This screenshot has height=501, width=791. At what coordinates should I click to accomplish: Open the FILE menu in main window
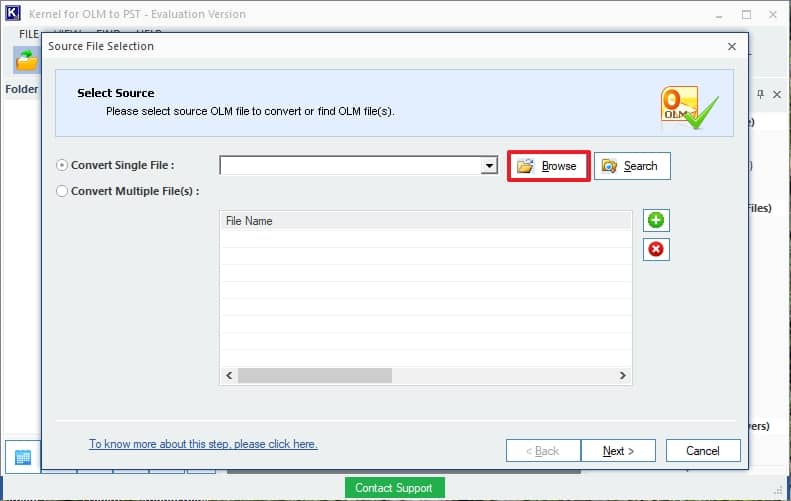click(29, 34)
